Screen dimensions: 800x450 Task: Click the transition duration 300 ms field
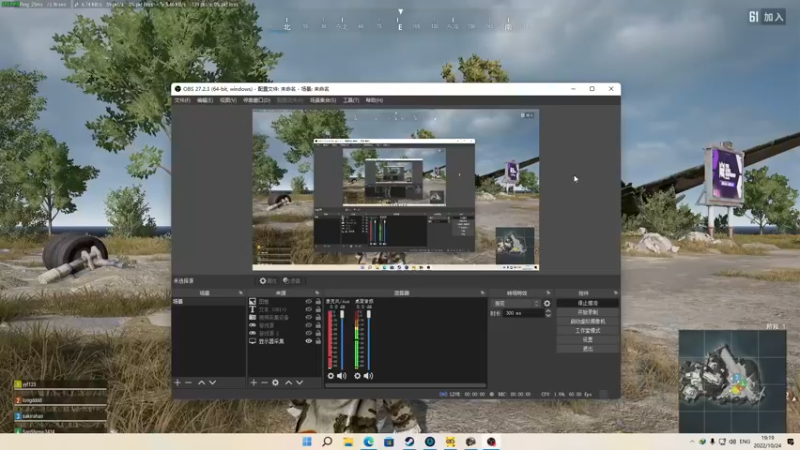click(x=524, y=313)
